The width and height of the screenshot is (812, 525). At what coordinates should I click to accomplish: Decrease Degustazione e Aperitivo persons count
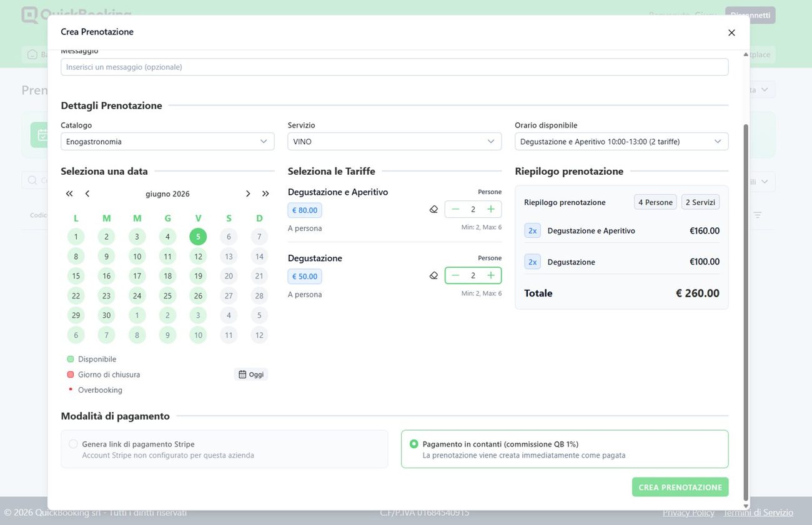(x=455, y=209)
